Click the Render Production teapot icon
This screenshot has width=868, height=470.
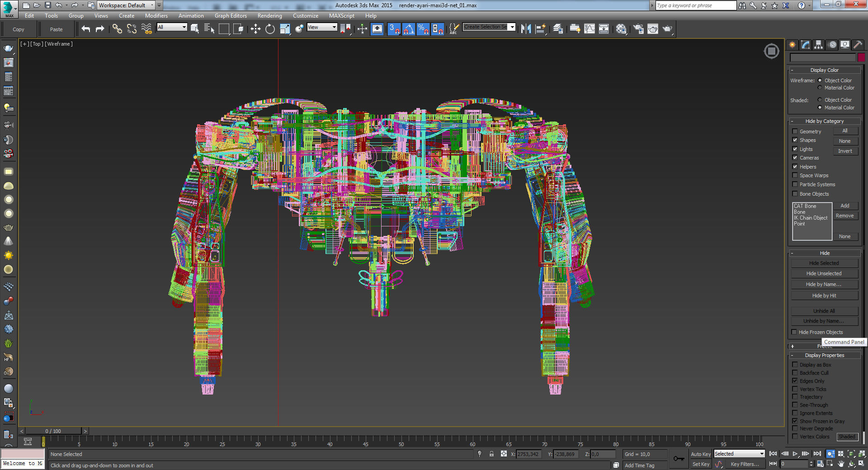coord(667,29)
